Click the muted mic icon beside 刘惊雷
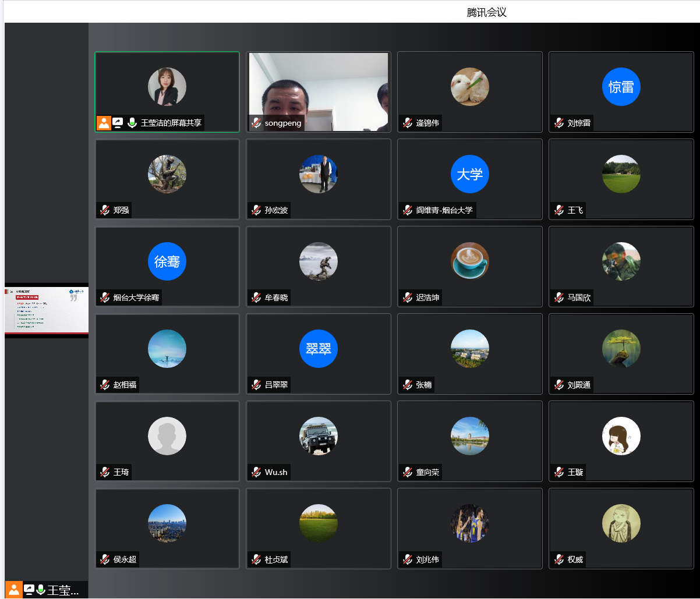 [x=559, y=123]
